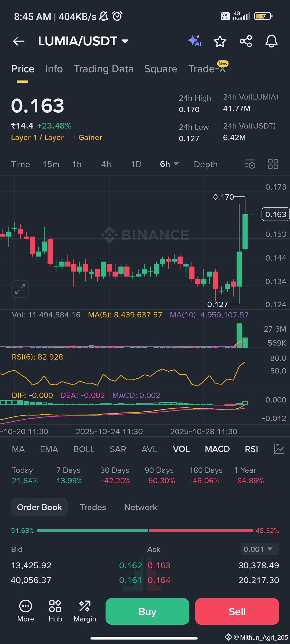
Task: Tap the battery indicator in status bar
Action: point(263,16)
